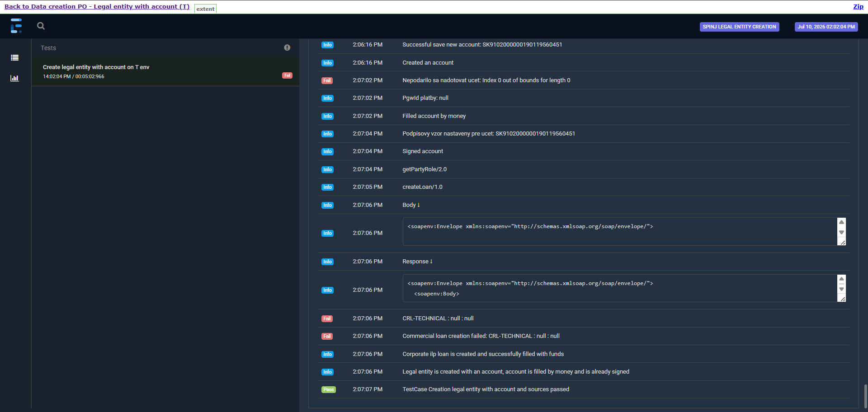Click the Response ↓ label text
868x412 pixels.
(417, 262)
